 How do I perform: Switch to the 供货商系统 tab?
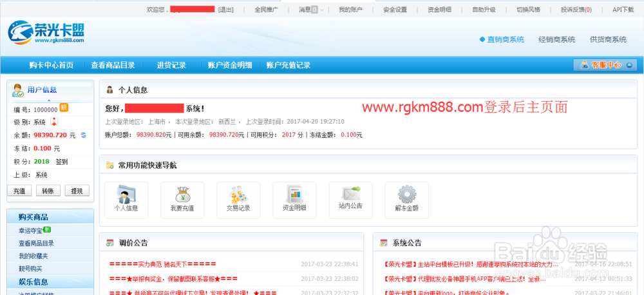coord(609,40)
